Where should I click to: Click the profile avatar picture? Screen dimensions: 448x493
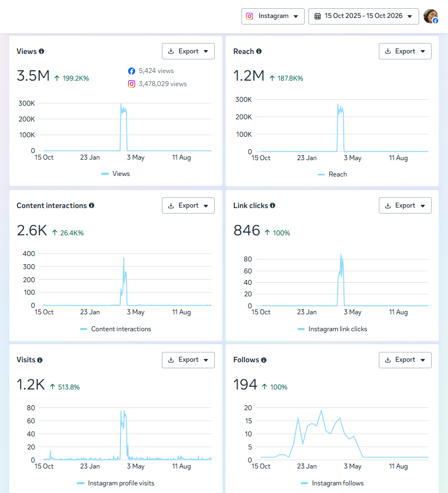pyautogui.click(x=431, y=16)
